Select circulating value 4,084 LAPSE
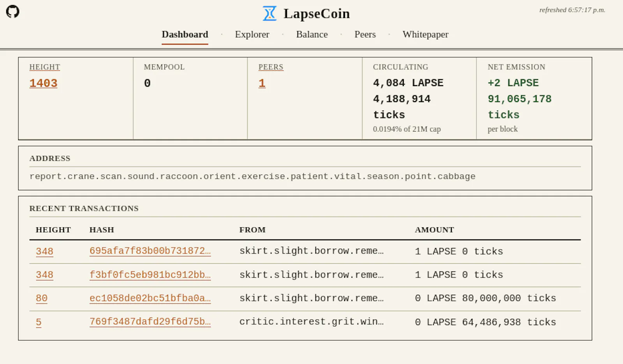The image size is (623, 364). coord(408,83)
